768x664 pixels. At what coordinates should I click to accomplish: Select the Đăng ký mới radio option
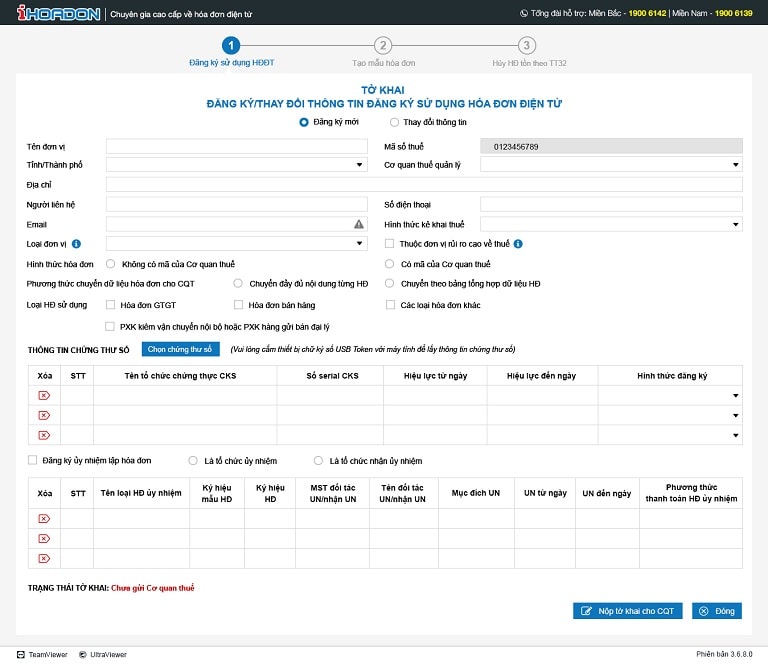click(304, 122)
